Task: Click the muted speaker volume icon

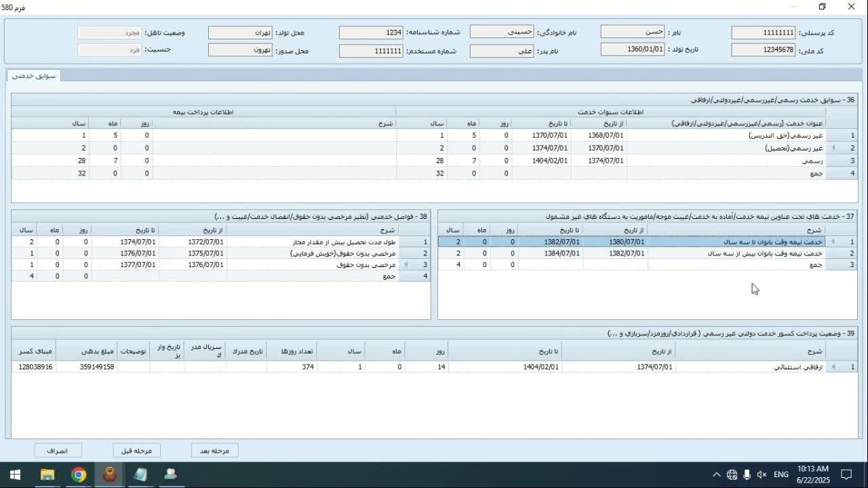Action: (762, 474)
